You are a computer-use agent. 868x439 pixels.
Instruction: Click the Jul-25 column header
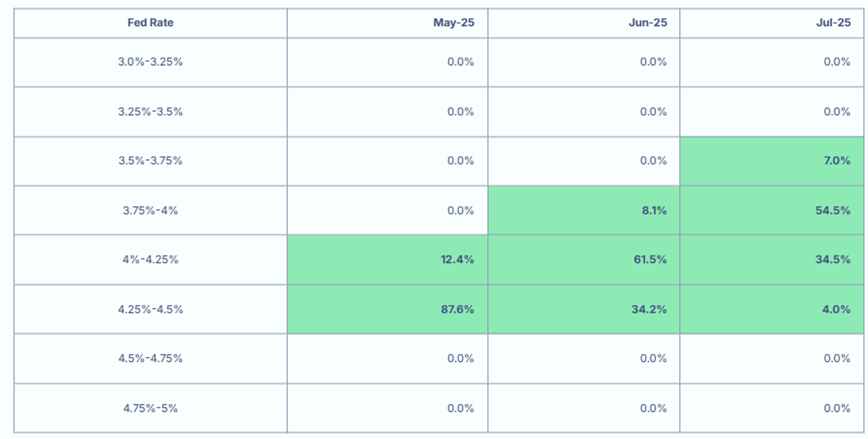click(833, 23)
